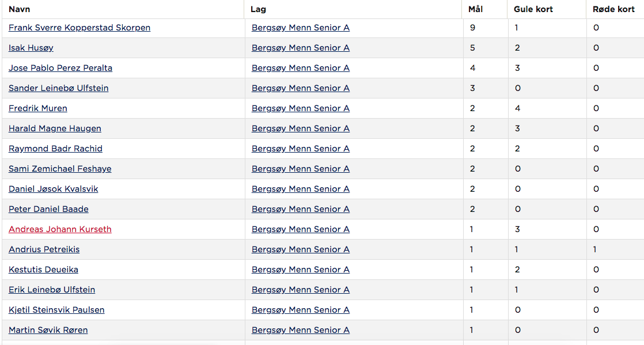Image resolution: width=644 pixels, height=345 pixels.
Task: Click Erik Leinebø Ulfstein's name
Action: (x=52, y=290)
